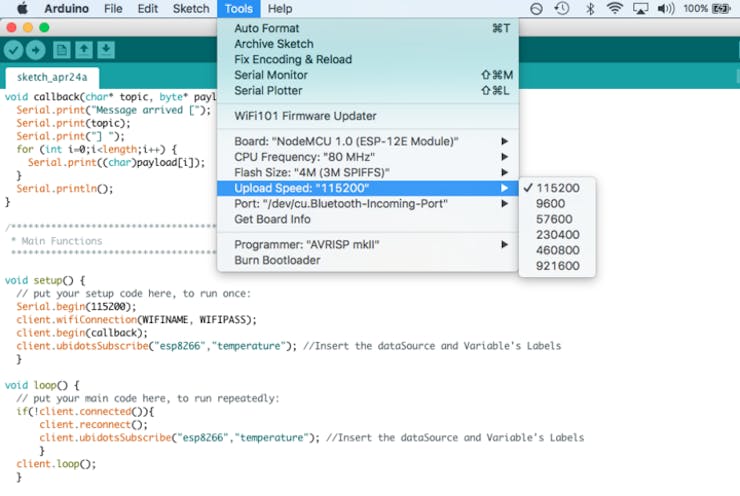This screenshot has width=740, height=496.
Task: Choose 9600 upload speed
Action: (549, 203)
